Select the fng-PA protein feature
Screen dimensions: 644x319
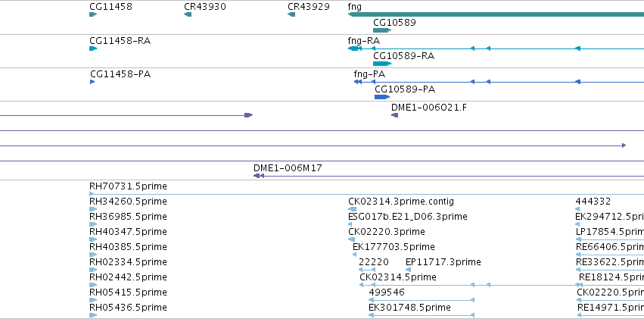pyautogui.click(x=499, y=82)
